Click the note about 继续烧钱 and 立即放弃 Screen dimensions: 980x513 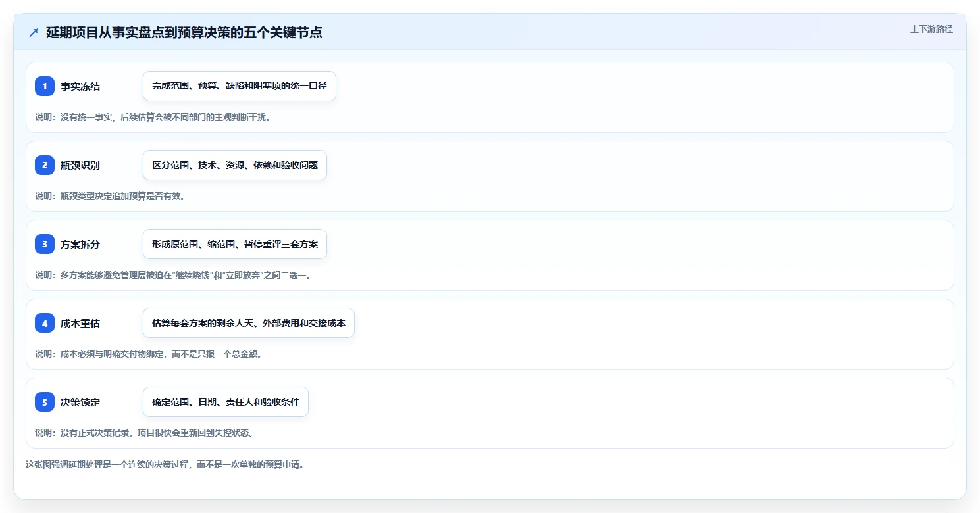point(173,275)
